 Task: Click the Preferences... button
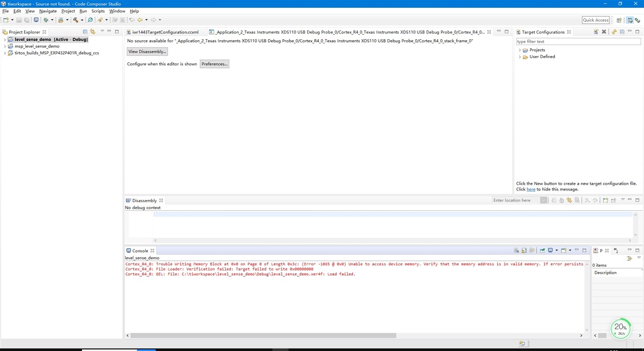tap(215, 64)
